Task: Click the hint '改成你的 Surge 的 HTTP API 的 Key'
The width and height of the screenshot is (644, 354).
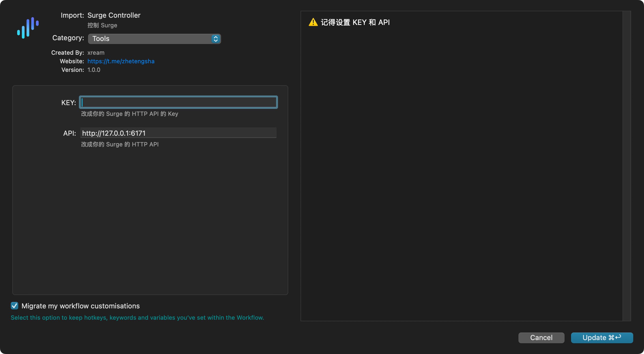Action: [130, 114]
